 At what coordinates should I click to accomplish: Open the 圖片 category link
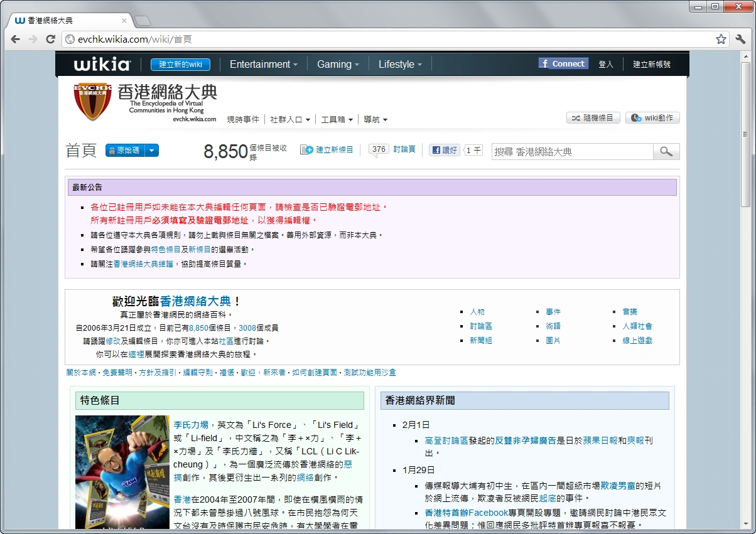(553, 340)
